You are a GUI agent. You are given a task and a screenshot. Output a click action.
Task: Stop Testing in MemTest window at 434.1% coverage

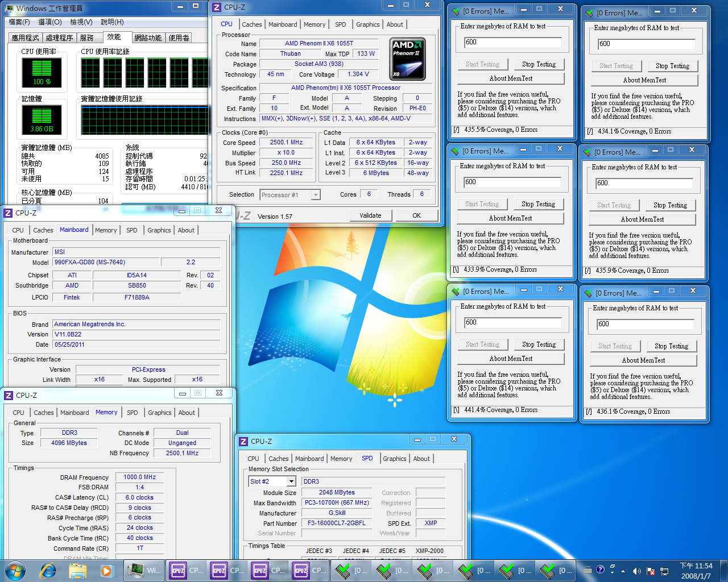pyautogui.click(x=672, y=66)
